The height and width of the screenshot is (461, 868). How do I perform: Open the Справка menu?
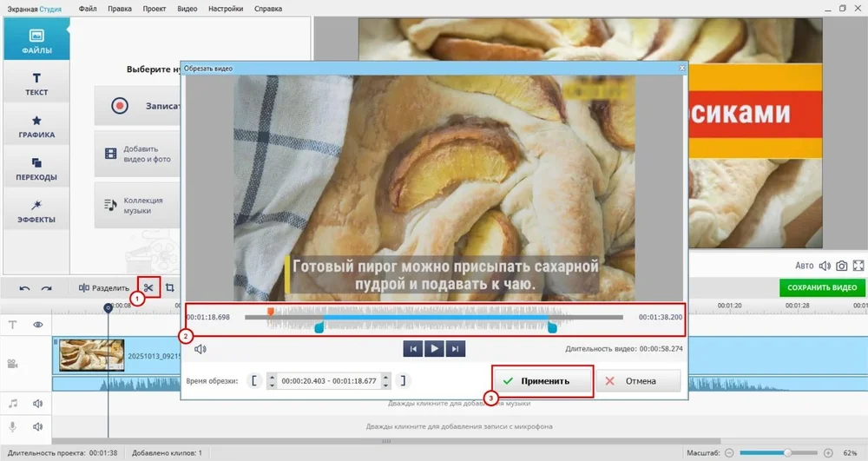tap(268, 9)
